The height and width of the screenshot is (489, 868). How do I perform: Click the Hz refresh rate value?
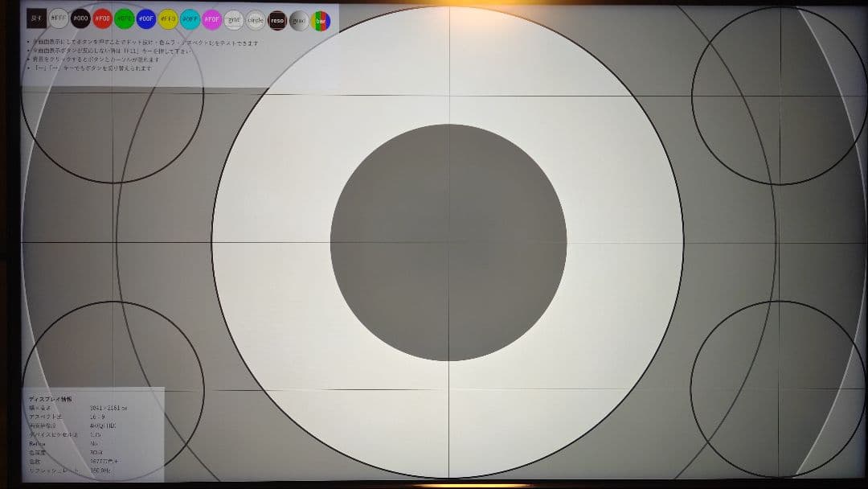[x=100, y=471]
